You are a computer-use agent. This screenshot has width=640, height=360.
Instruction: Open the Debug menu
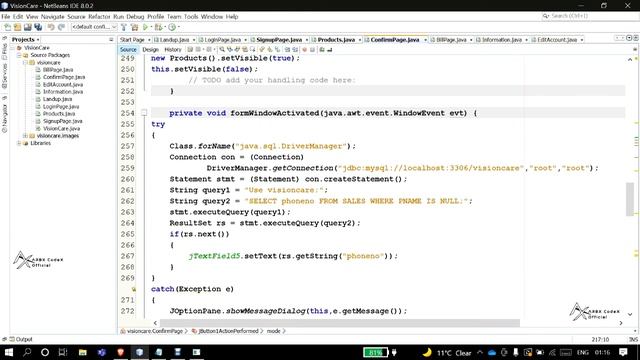[135, 17]
